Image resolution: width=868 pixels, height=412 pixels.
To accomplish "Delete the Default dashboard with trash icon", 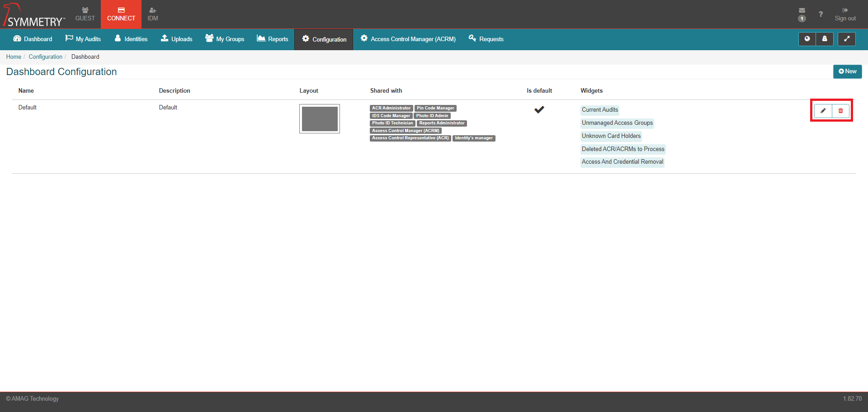I will (x=840, y=111).
